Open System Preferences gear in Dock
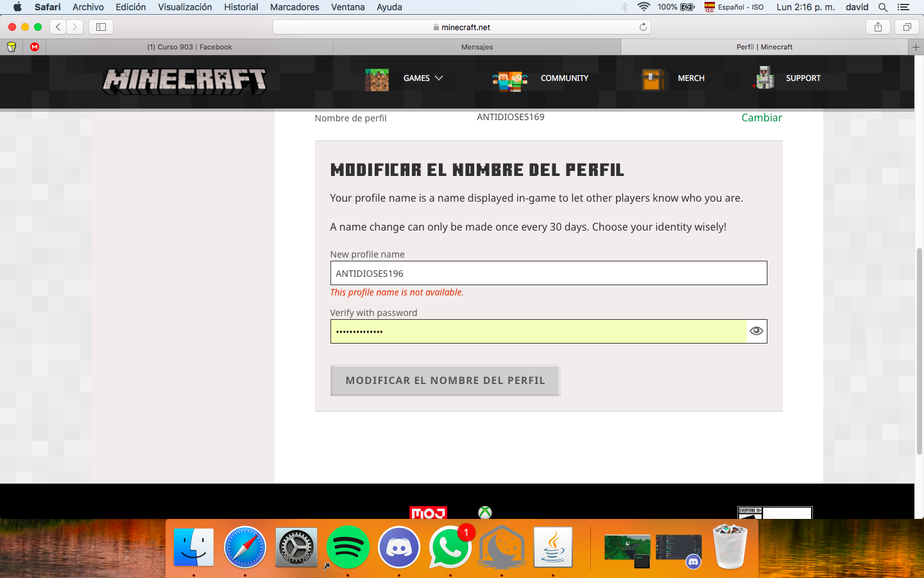 click(296, 548)
